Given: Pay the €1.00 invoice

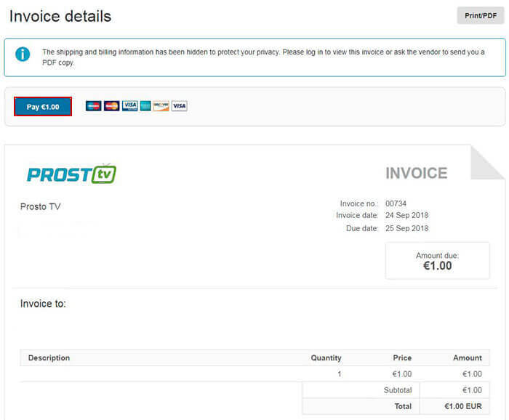Looking at the screenshot, I should 43,107.
